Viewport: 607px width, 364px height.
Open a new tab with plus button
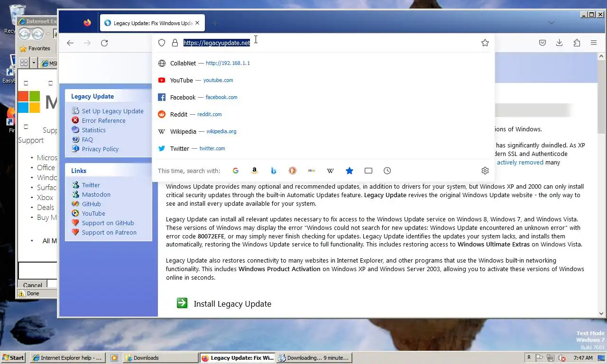coord(215,23)
